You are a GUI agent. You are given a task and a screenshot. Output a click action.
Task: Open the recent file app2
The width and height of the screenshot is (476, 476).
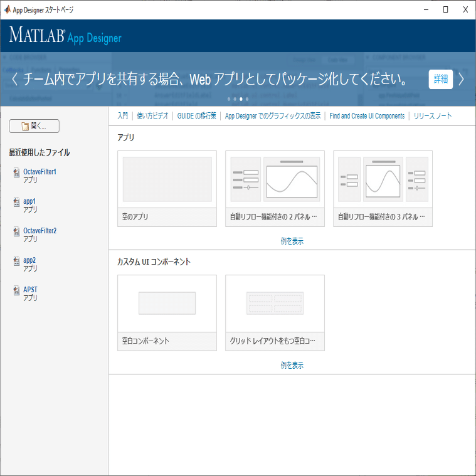(29, 260)
